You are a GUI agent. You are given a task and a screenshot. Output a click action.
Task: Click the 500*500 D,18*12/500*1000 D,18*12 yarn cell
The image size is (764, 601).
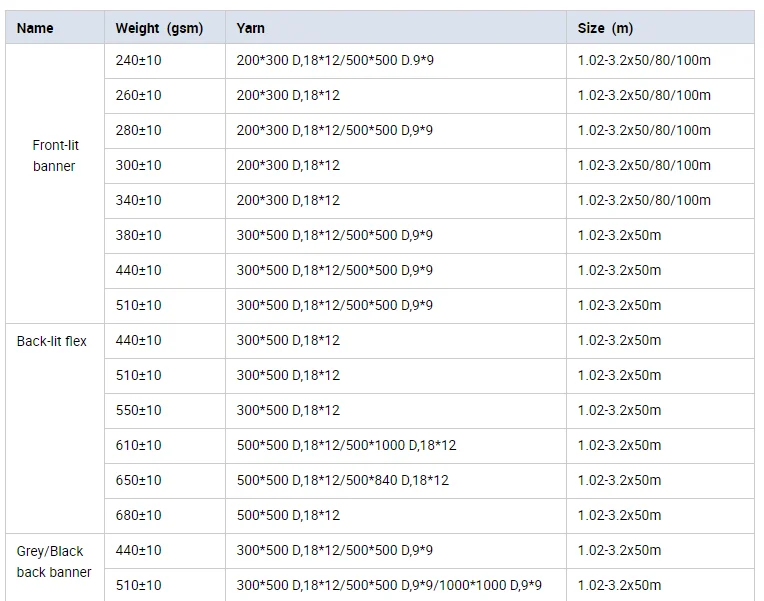tap(396, 446)
